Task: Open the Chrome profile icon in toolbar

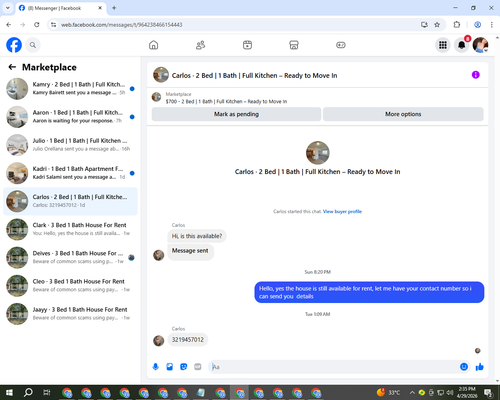Action: pos(477,25)
